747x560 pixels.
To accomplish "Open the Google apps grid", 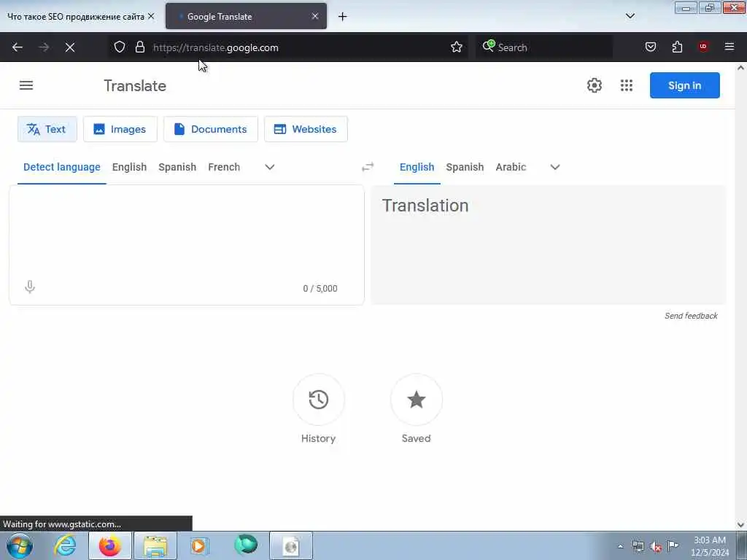I will point(627,85).
